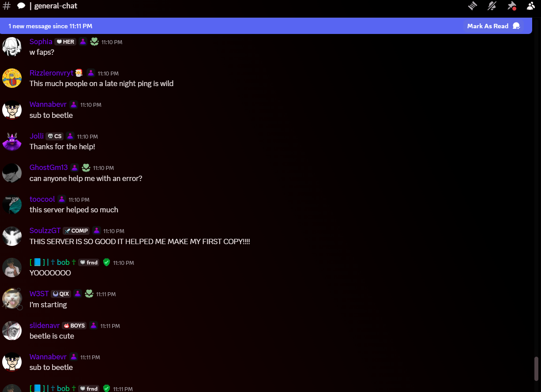Open pinned messages pin icon

click(x=511, y=6)
